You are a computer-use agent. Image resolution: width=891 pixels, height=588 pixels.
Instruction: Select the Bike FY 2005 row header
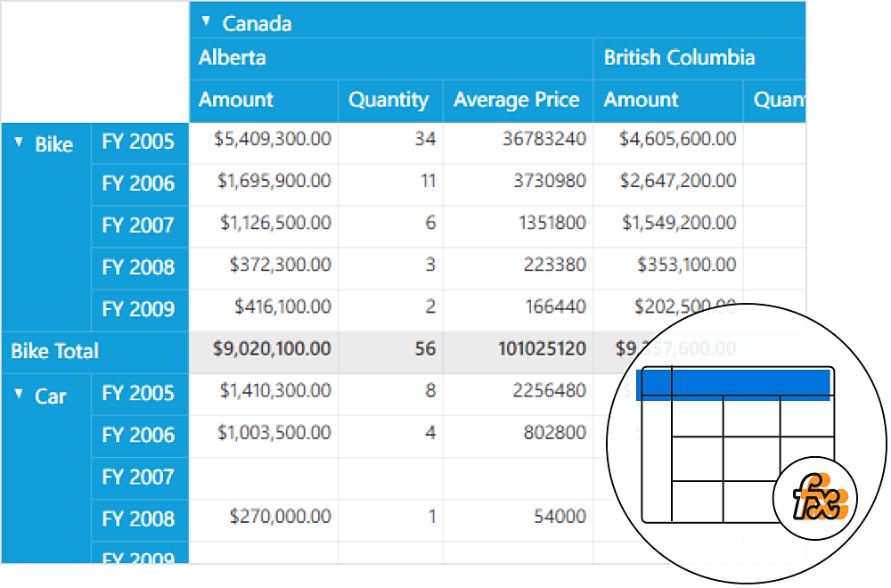coord(139,142)
